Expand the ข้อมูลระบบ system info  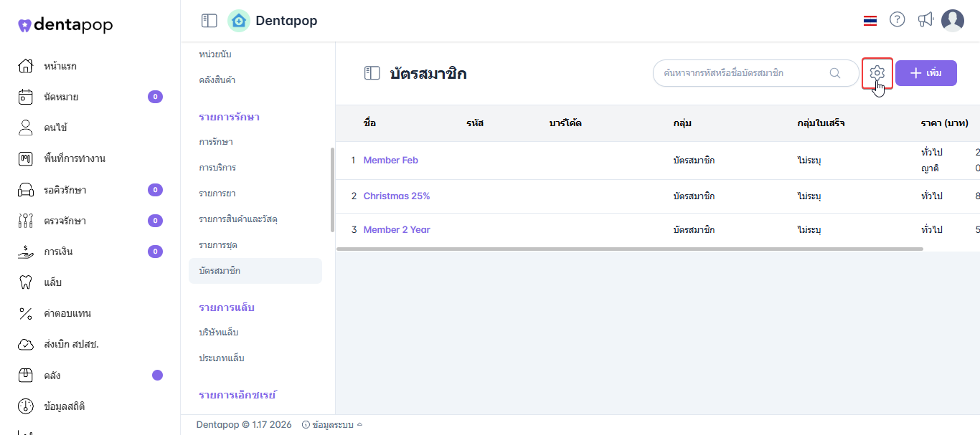(x=332, y=425)
